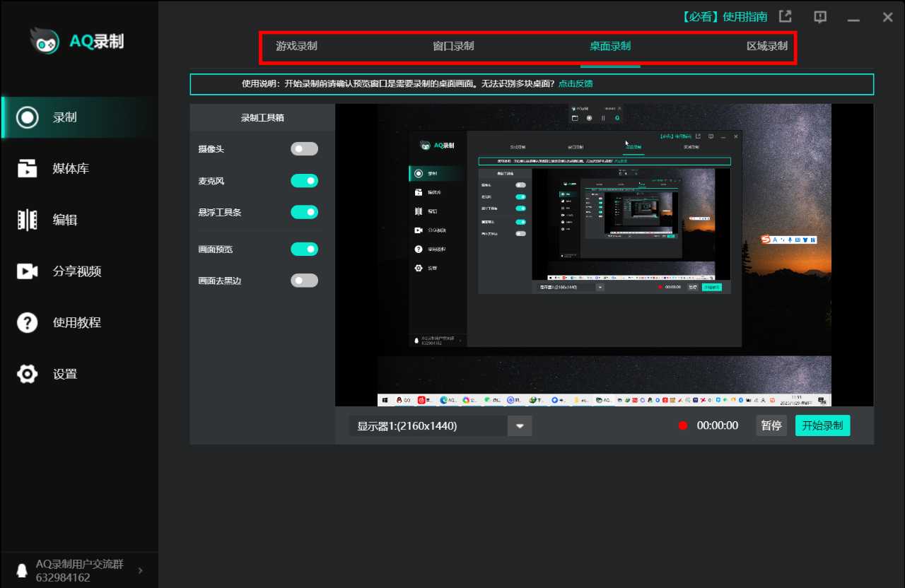The width and height of the screenshot is (905, 588).
Task: Switch to the 游戏录制 tab
Action: coord(296,47)
